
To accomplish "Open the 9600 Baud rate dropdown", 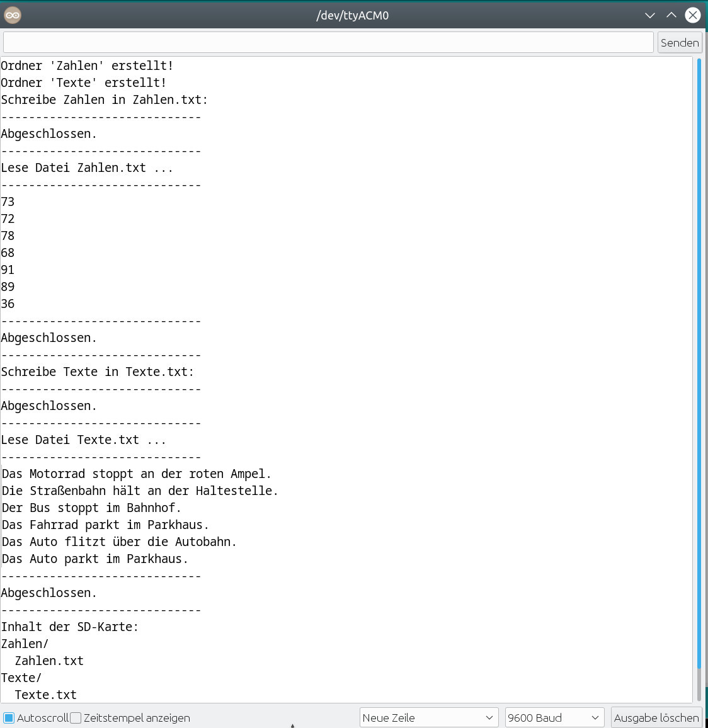I will point(554,718).
